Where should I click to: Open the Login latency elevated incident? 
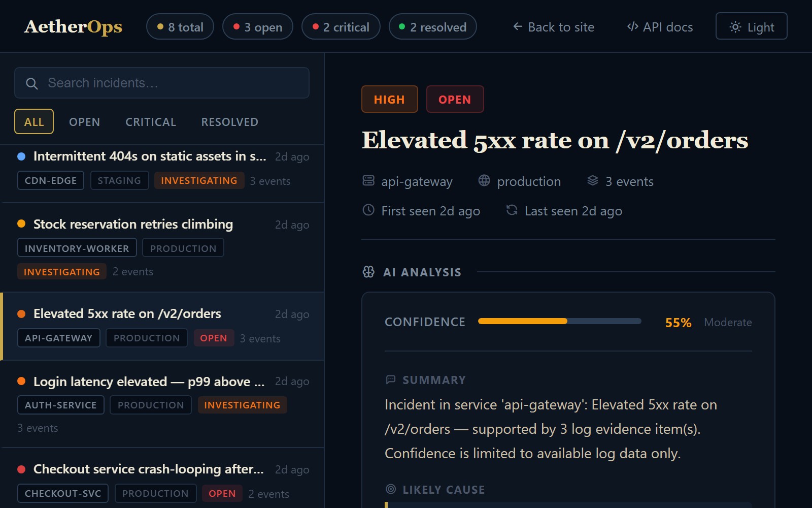tap(162, 404)
